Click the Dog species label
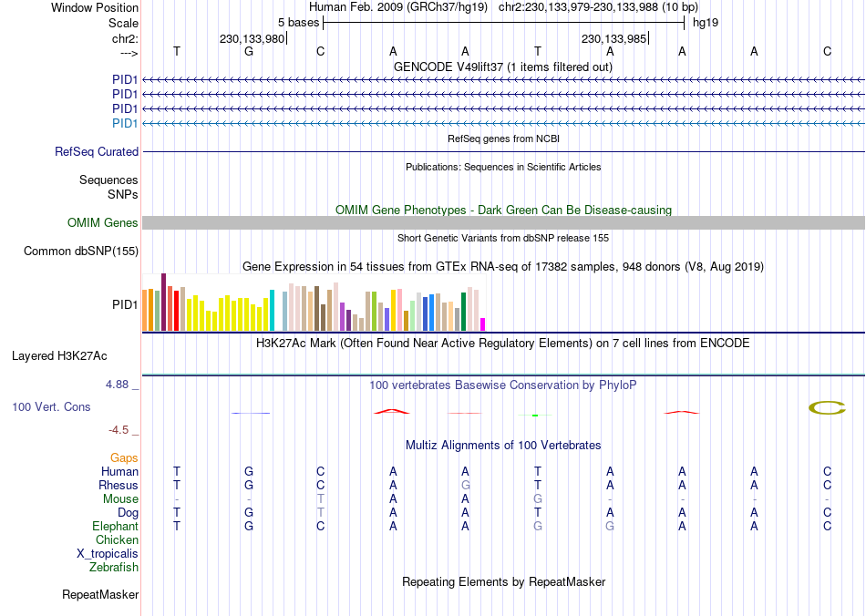The image size is (866, 616). click(x=129, y=513)
